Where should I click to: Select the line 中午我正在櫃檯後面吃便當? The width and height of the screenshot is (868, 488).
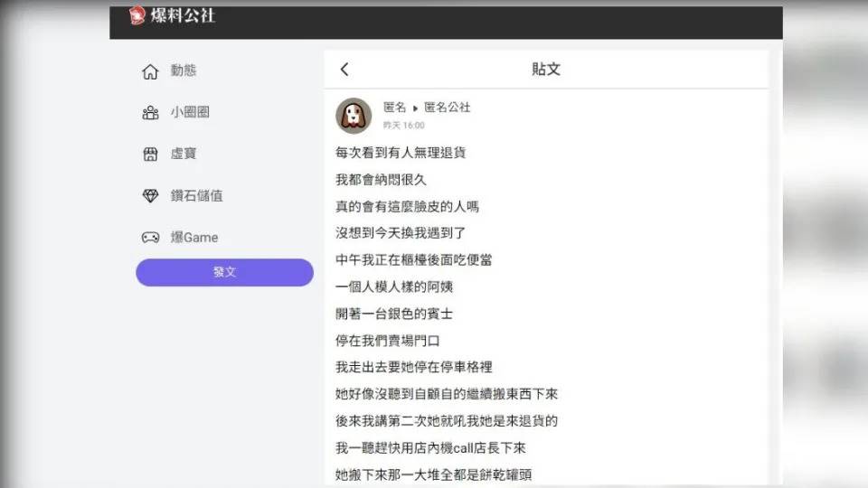coord(413,260)
